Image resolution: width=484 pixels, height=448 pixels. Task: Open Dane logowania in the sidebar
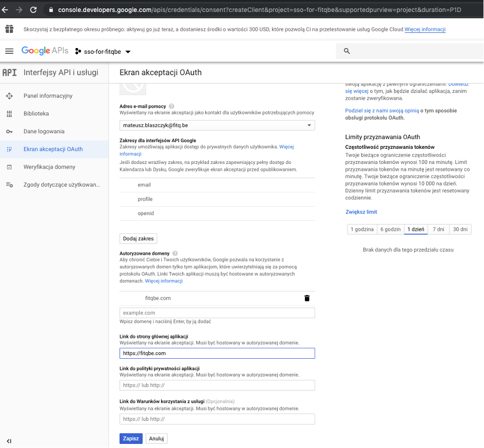click(x=44, y=131)
